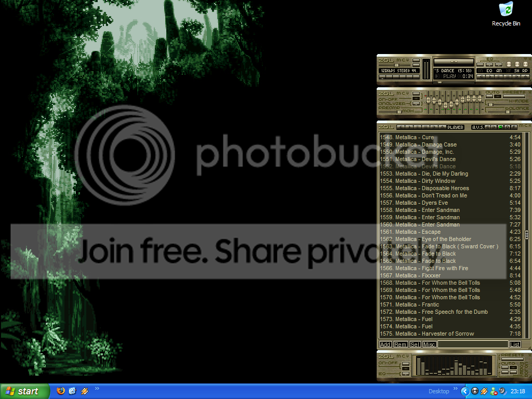Toggle AN analyzer indicator in main player display
The width and height of the screenshot is (532, 399).
tap(499, 71)
